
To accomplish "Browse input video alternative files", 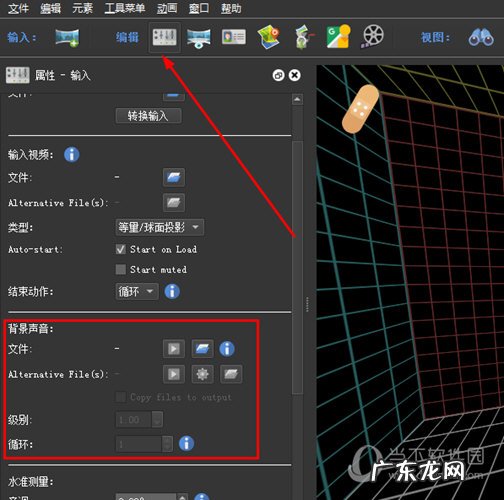I will pos(174,203).
